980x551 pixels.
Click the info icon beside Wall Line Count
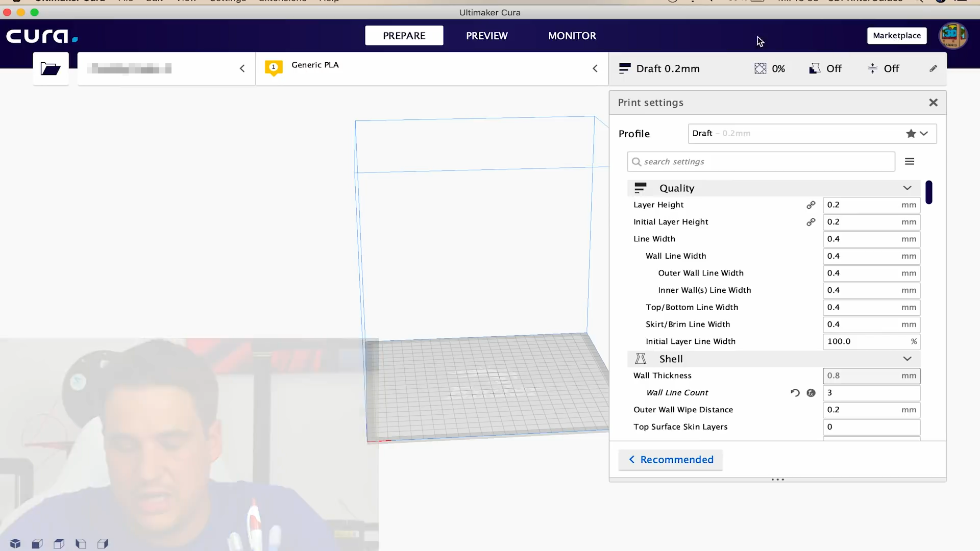(x=811, y=393)
